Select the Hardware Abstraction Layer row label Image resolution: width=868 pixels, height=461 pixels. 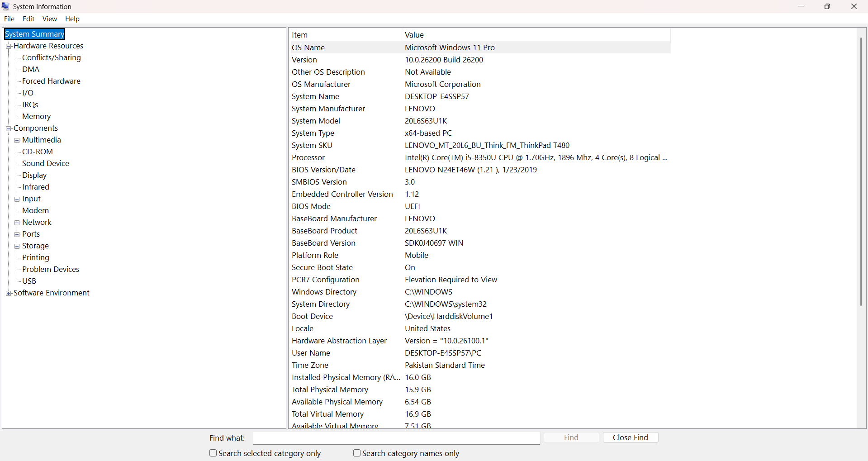pyautogui.click(x=339, y=341)
